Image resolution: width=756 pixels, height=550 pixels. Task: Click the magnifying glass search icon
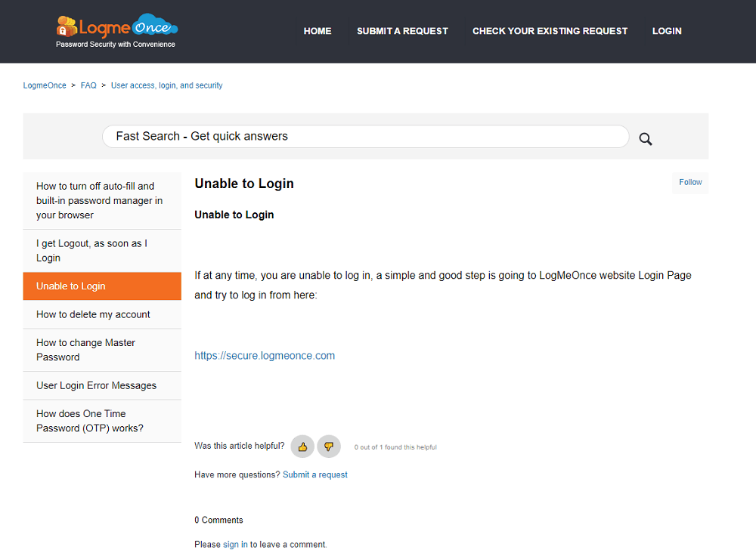(646, 139)
